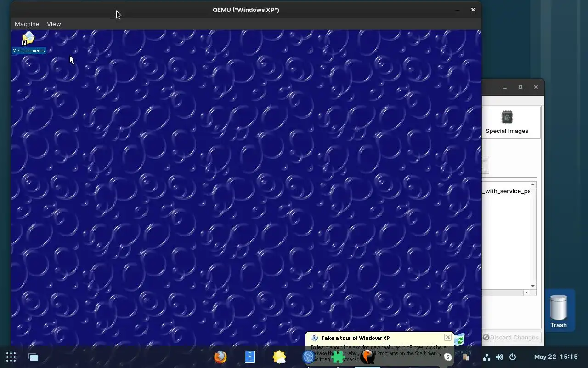588x368 pixels.
Task: Open the View menu in QEMU
Action: 54,24
